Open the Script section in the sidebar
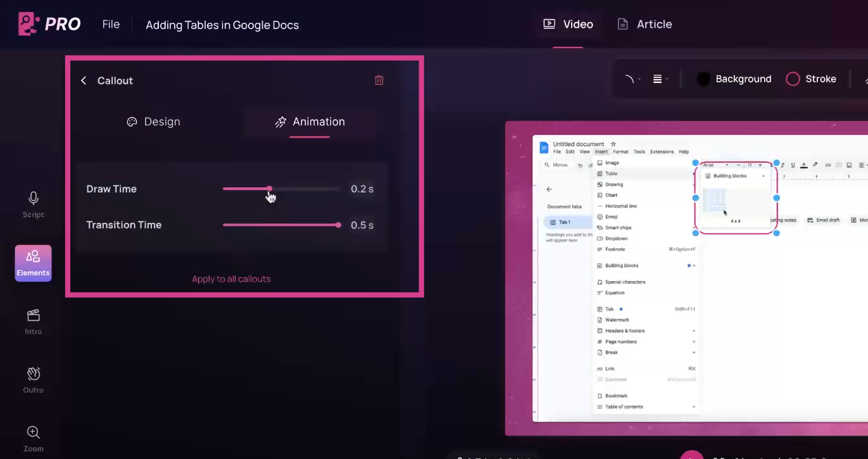868x459 pixels. point(34,204)
